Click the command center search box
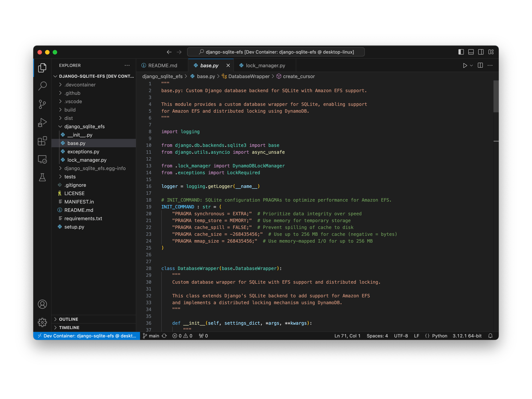 click(x=276, y=52)
